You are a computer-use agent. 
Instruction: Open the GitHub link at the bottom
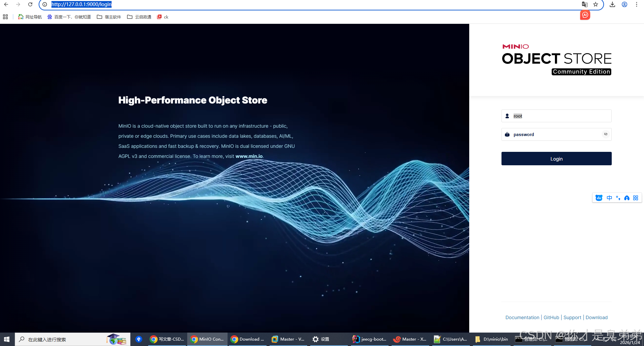(551, 317)
